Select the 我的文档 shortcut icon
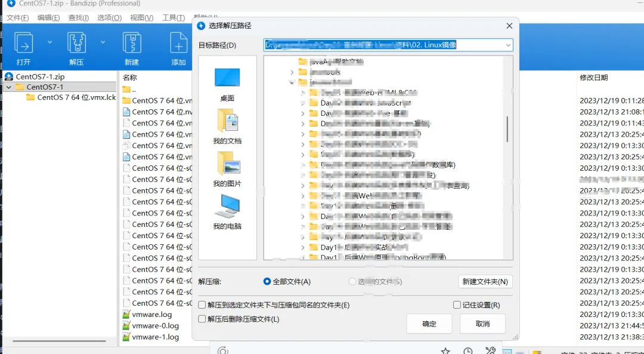Screen dimensions: 644x354 [x=227, y=121]
